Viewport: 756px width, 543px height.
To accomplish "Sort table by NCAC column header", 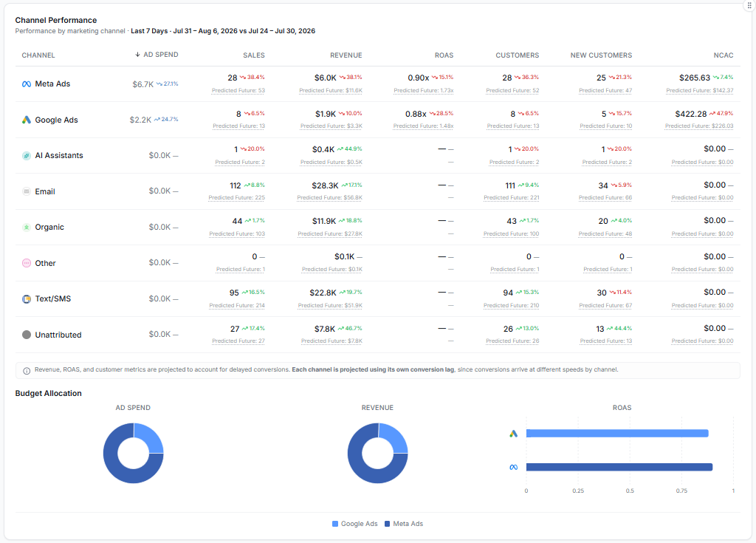I will (x=724, y=55).
